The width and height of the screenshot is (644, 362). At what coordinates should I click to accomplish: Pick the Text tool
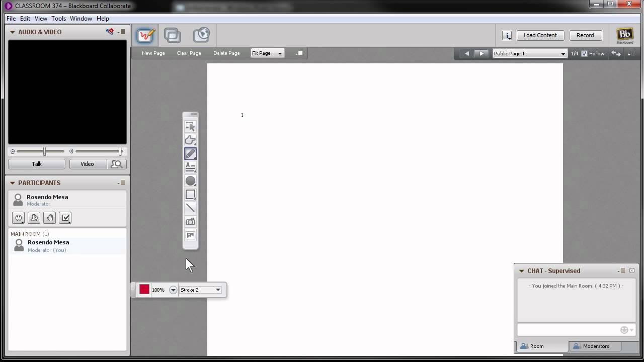click(190, 167)
